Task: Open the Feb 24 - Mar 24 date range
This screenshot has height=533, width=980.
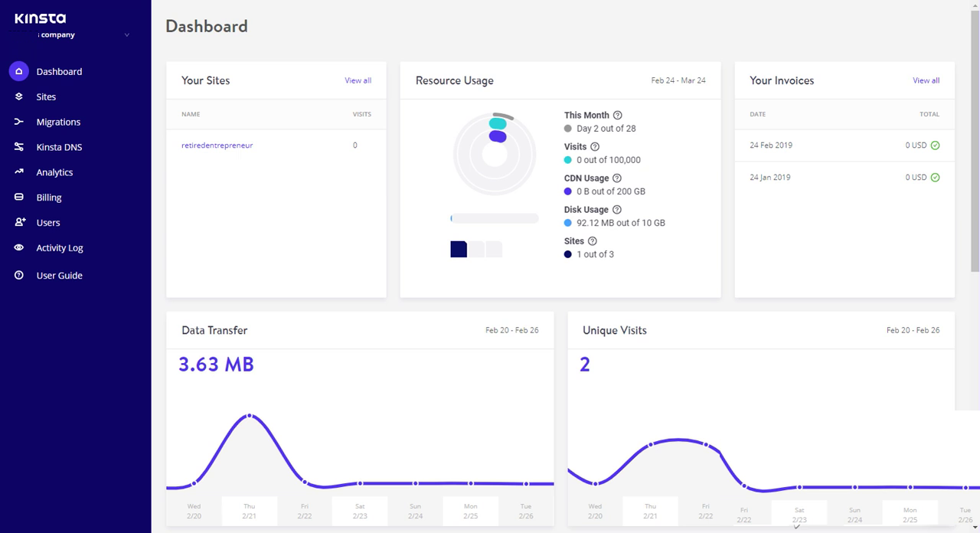Action: tap(679, 80)
